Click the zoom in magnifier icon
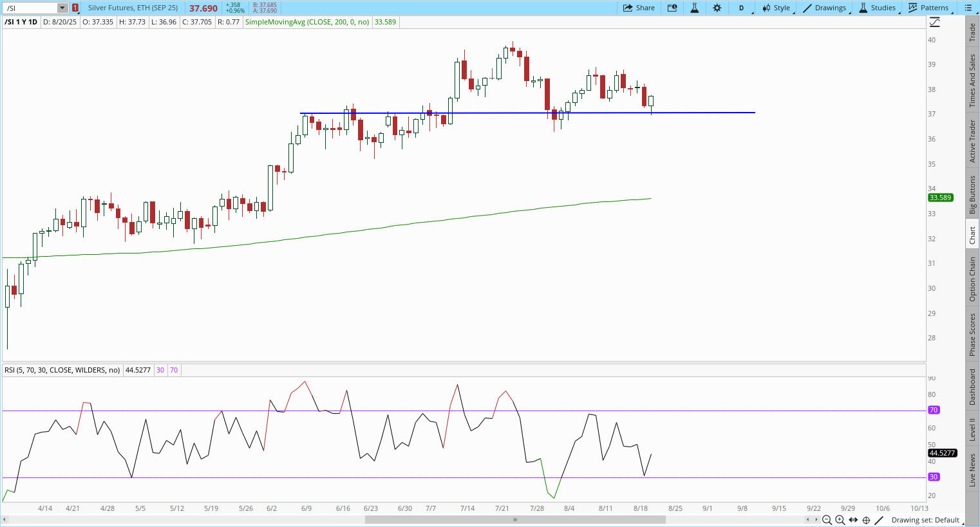This screenshot has height=527, width=980. [840, 520]
